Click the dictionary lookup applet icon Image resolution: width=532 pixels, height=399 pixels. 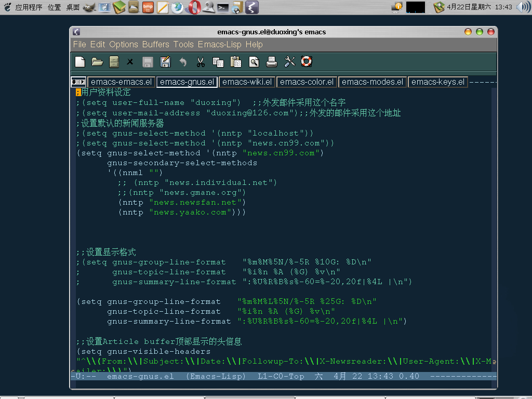coord(438,7)
